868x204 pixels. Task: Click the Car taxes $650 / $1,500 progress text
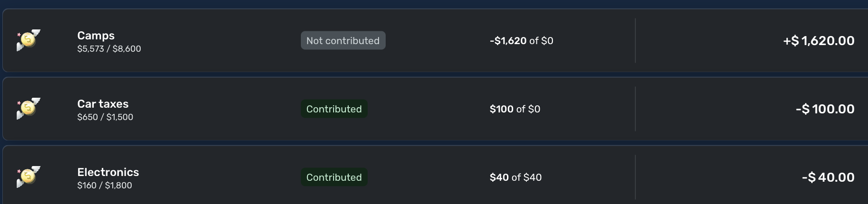click(x=105, y=117)
